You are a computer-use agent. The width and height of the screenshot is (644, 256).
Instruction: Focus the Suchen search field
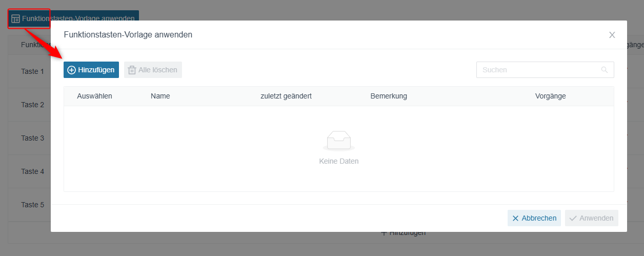[x=545, y=70]
